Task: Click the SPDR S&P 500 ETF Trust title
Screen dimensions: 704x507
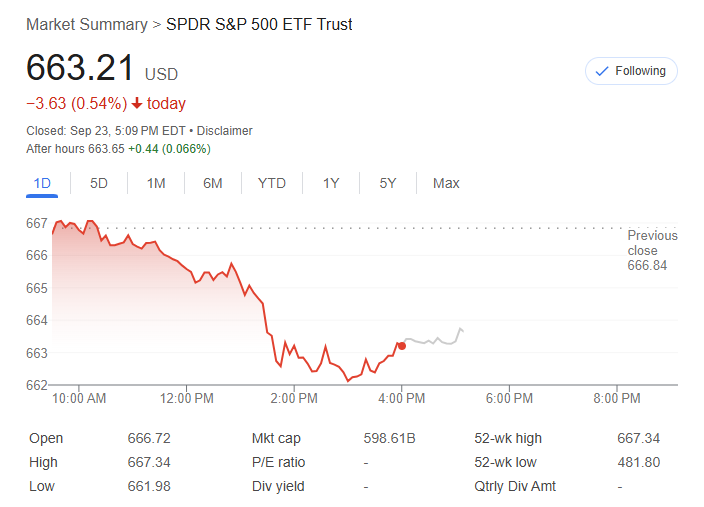Action: click(259, 24)
